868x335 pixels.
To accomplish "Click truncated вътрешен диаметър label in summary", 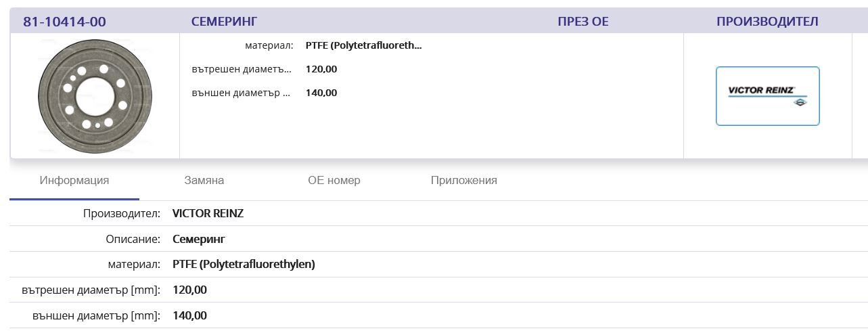I will coord(242,69).
